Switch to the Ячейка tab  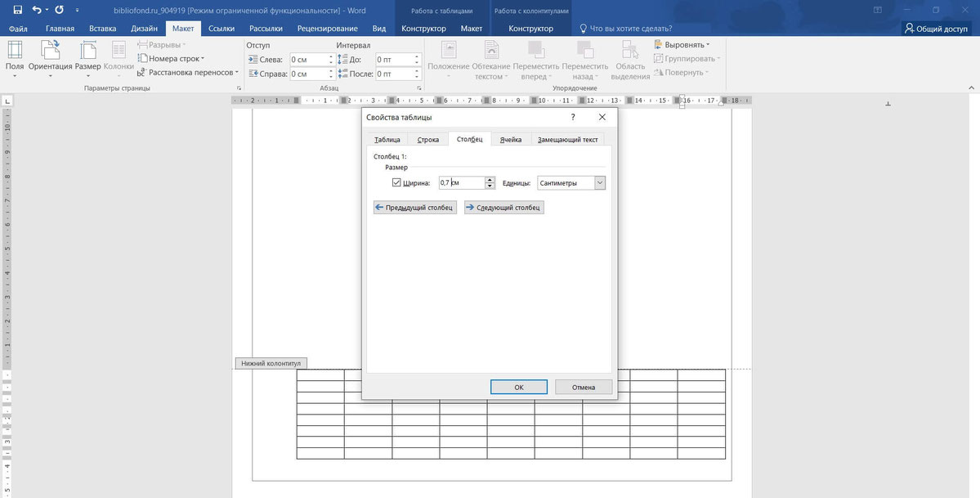coord(511,140)
